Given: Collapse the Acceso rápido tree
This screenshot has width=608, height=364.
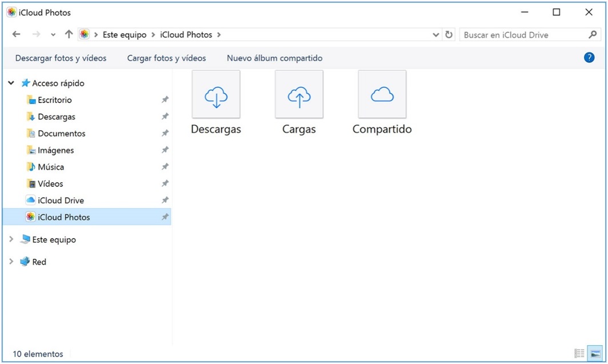Looking at the screenshot, I should (x=11, y=83).
